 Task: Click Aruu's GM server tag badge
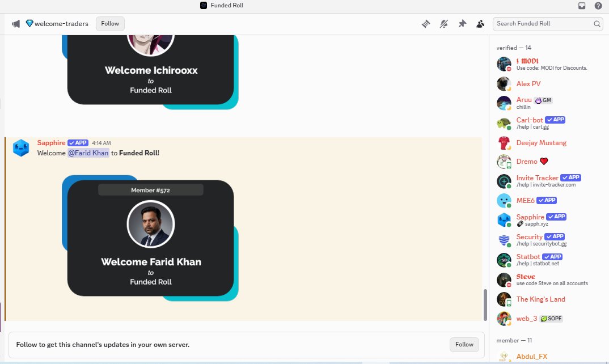(543, 100)
